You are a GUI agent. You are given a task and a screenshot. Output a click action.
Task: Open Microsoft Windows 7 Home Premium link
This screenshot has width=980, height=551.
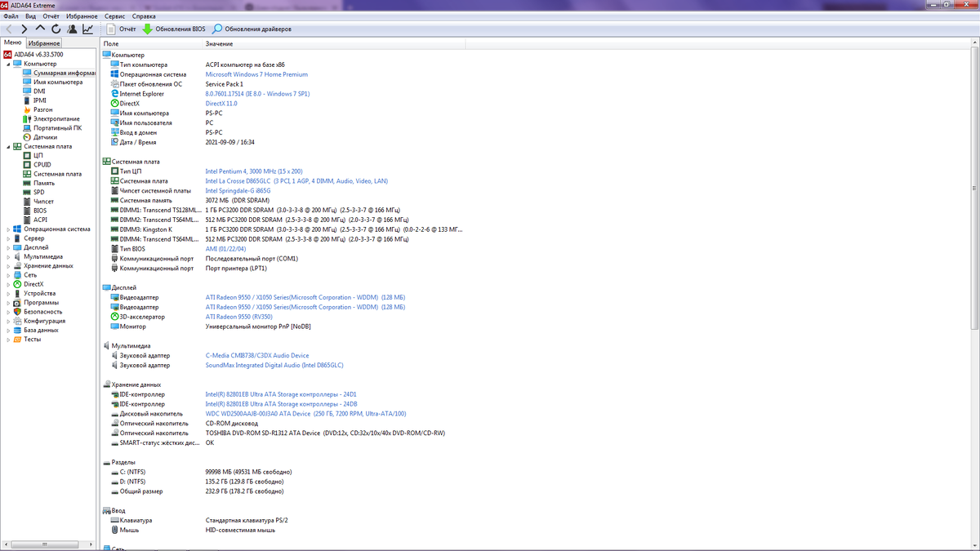(256, 74)
